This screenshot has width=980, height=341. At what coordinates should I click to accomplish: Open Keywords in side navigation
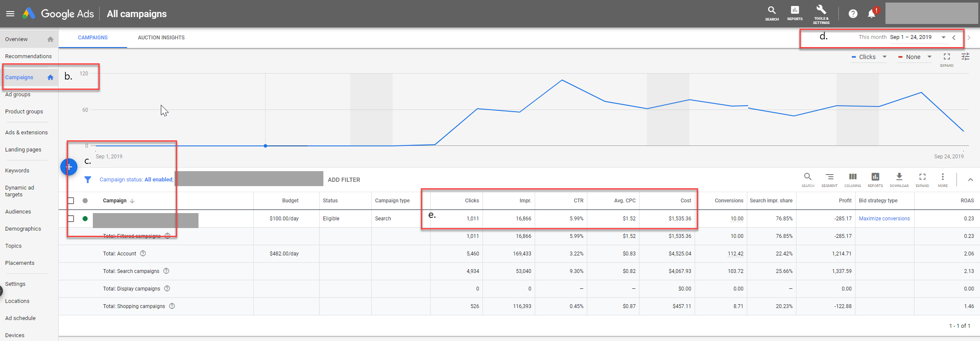point(17,171)
